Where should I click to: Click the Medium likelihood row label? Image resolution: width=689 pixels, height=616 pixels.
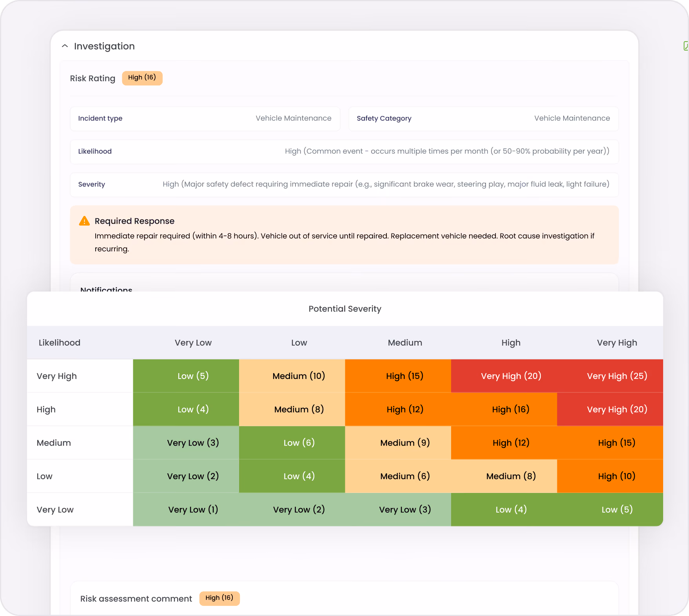click(54, 443)
